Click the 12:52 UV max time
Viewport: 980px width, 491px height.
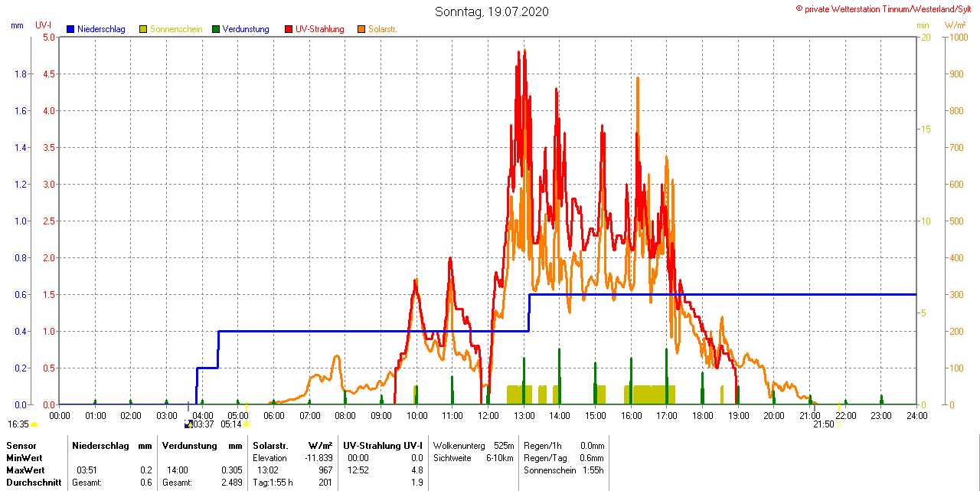pos(358,470)
